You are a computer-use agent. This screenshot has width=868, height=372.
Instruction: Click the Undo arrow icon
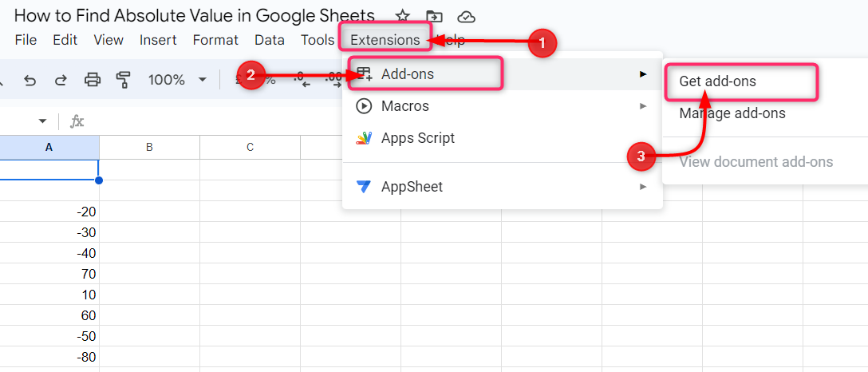pyautogui.click(x=30, y=80)
